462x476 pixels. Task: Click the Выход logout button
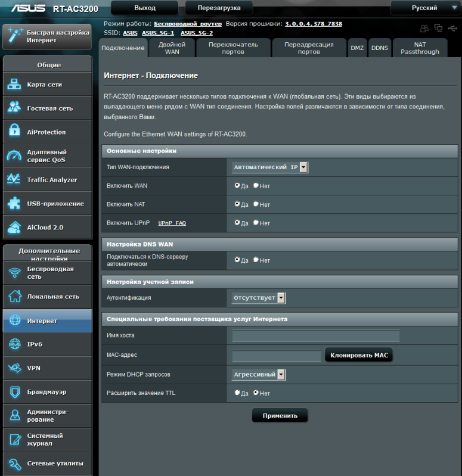coord(145,8)
